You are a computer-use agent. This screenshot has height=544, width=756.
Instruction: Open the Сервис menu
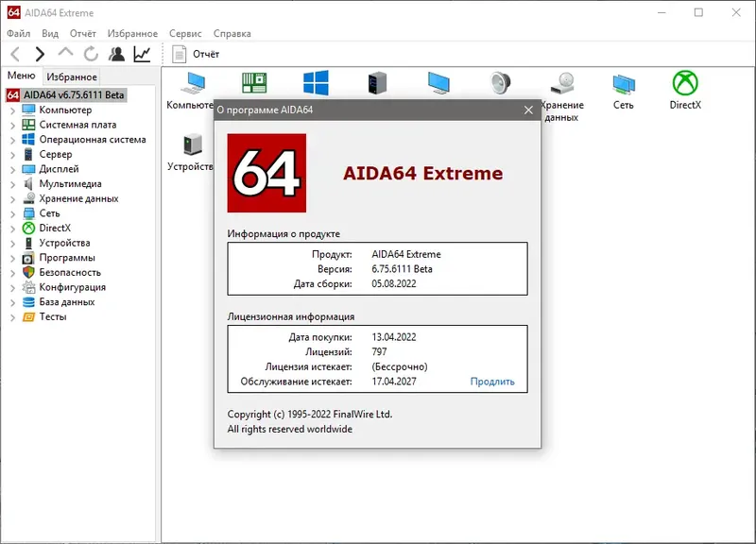tap(185, 33)
